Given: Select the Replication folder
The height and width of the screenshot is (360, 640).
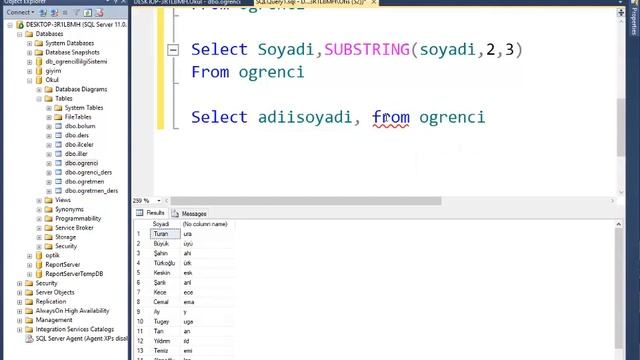Looking at the screenshot, I should pos(51,301).
